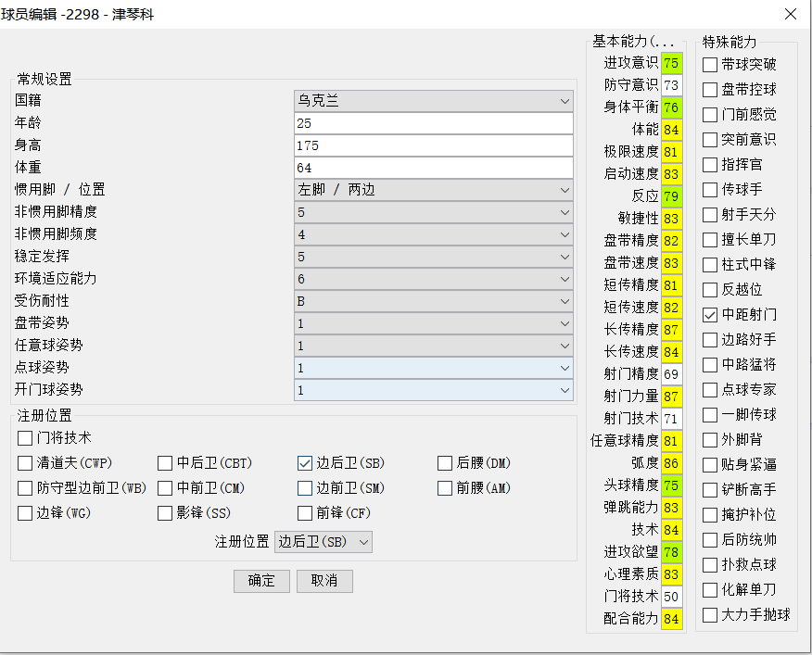Uncheck the 中距射门 special ability
The height and width of the screenshot is (655, 812).
pyautogui.click(x=710, y=315)
